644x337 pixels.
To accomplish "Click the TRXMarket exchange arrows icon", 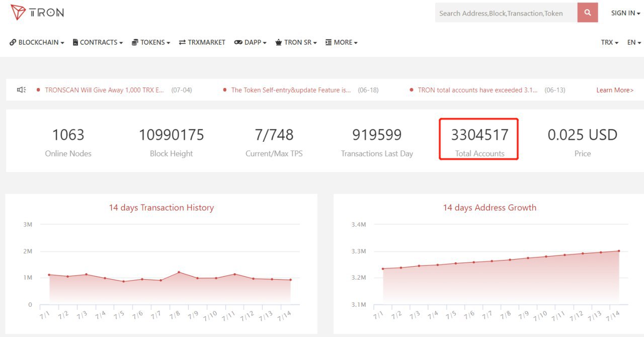I will pyautogui.click(x=182, y=42).
